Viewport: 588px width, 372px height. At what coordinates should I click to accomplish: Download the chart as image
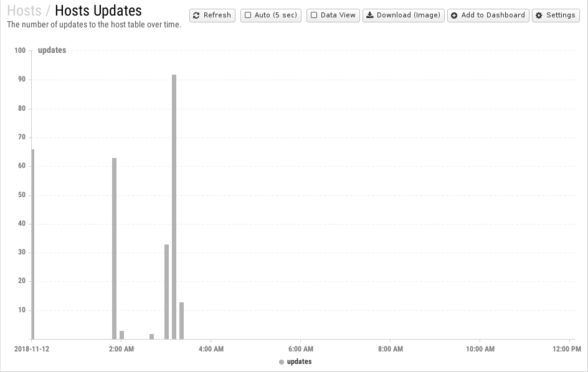(x=404, y=16)
